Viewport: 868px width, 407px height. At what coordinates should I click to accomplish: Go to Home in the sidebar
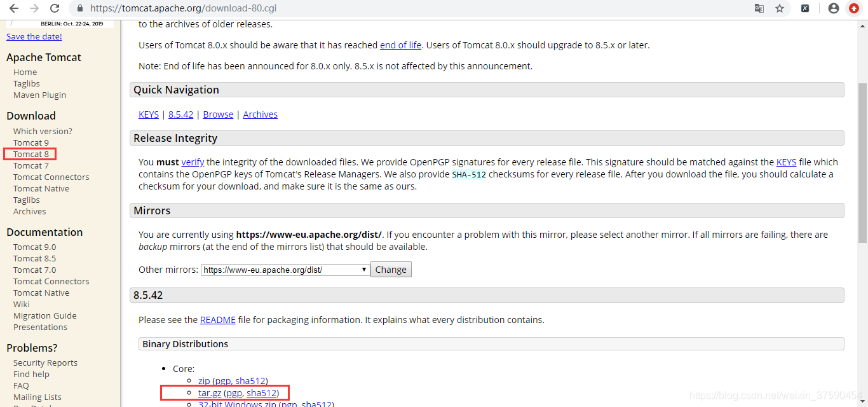[x=25, y=72]
